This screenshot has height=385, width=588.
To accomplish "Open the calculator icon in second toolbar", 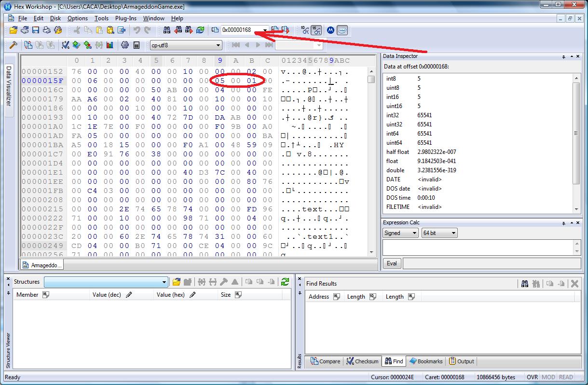I will tap(137, 45).
